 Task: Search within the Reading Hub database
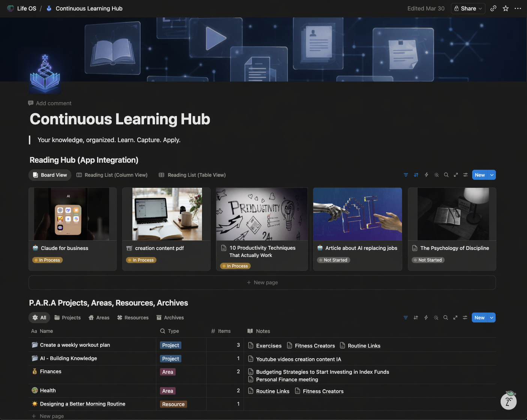446,175
